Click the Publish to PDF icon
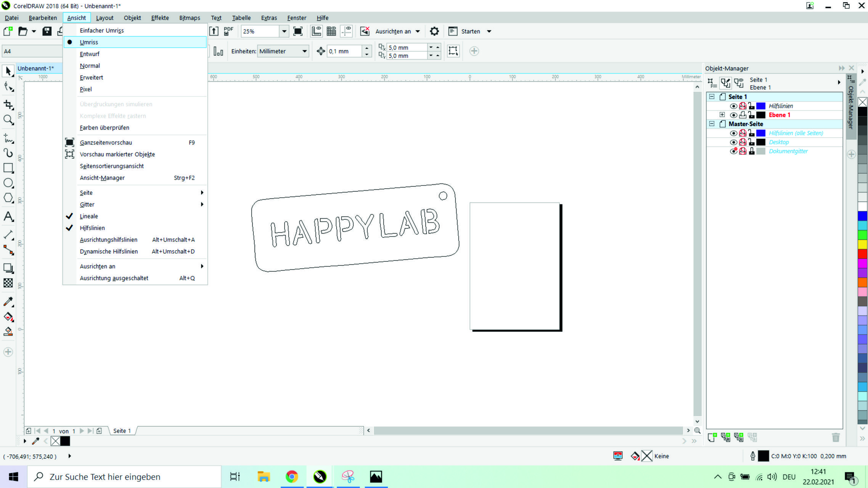Image resolution: width=868 pixels, height=488 pixels. pos(228,31)
